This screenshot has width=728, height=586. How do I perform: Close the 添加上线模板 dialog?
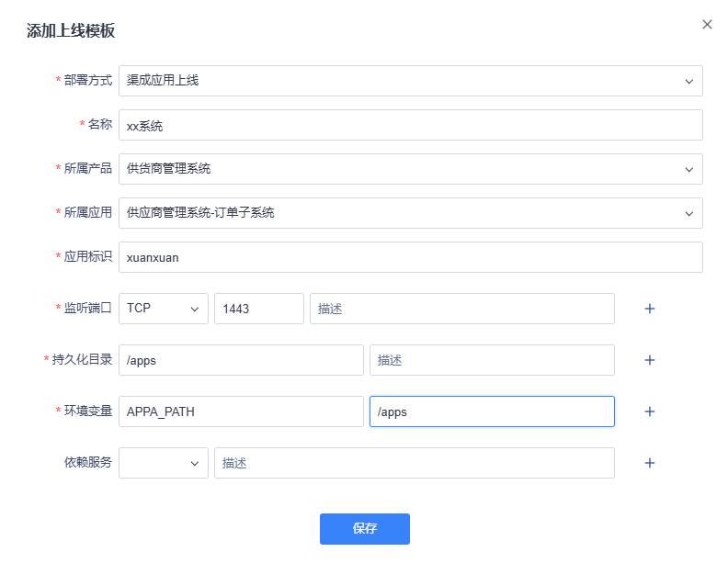(x=707, y=25)
